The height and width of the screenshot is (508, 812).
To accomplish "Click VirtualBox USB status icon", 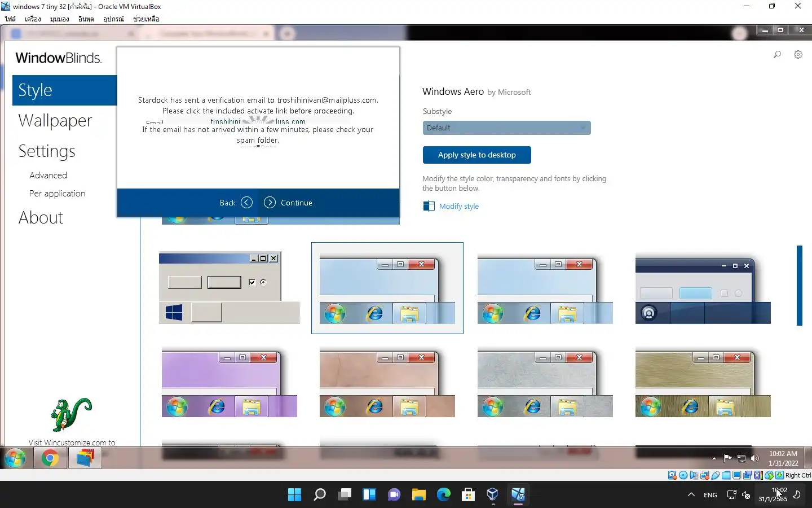I will (715, 475).
